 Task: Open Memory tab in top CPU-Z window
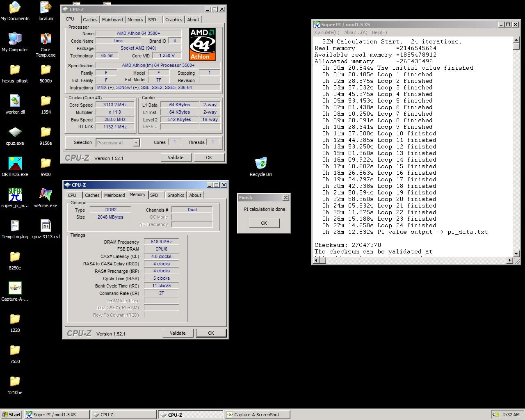tap(135, 20)
